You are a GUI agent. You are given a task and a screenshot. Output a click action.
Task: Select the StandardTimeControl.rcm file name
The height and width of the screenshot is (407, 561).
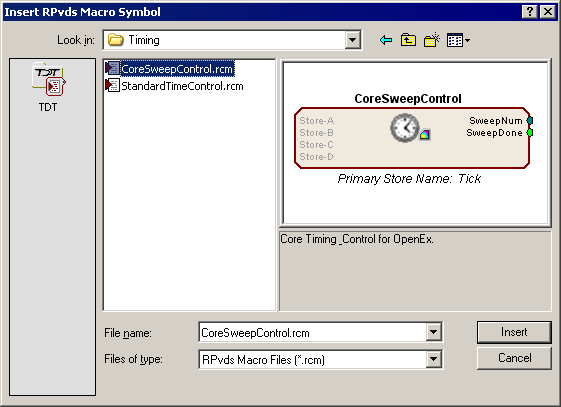coord(182,86)
